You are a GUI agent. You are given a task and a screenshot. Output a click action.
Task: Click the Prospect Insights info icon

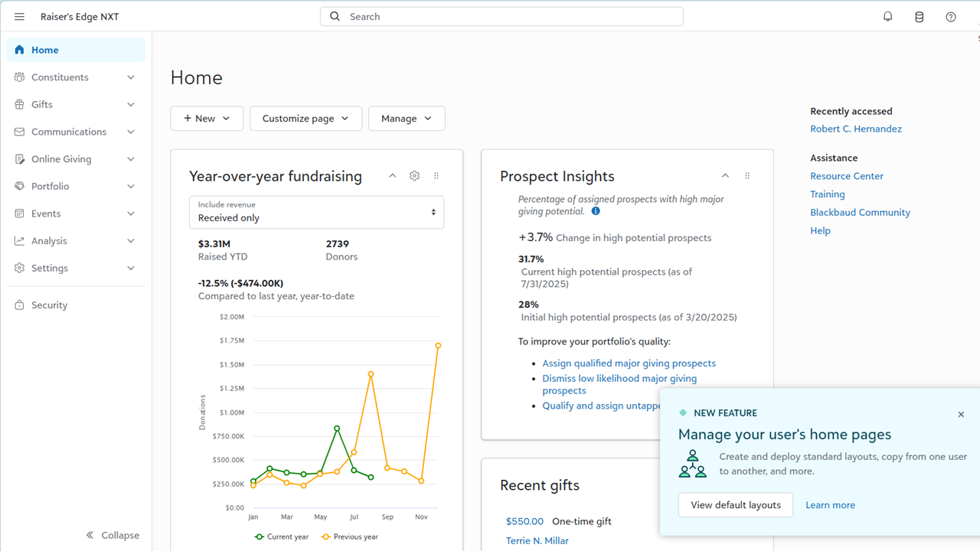coord(596,211)
